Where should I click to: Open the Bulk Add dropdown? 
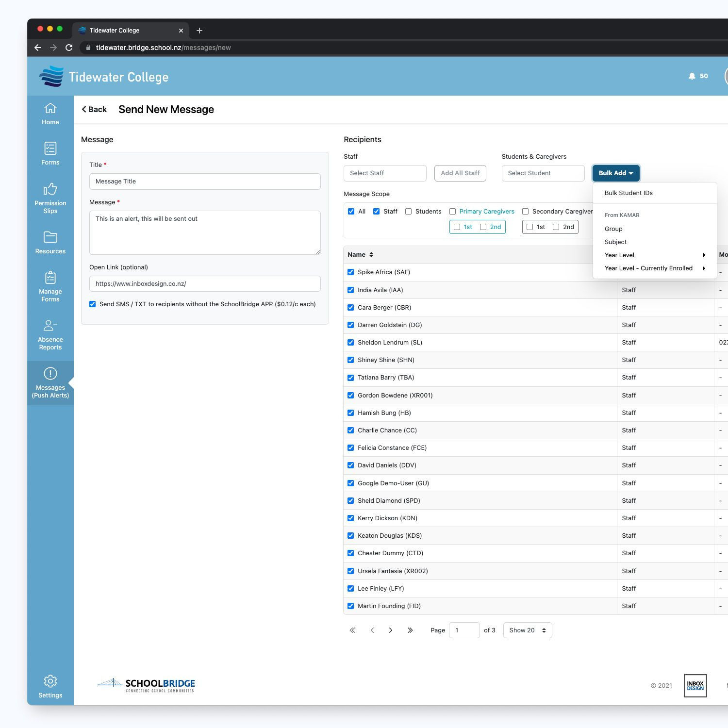pyautogui.click(x=615, y=173)
